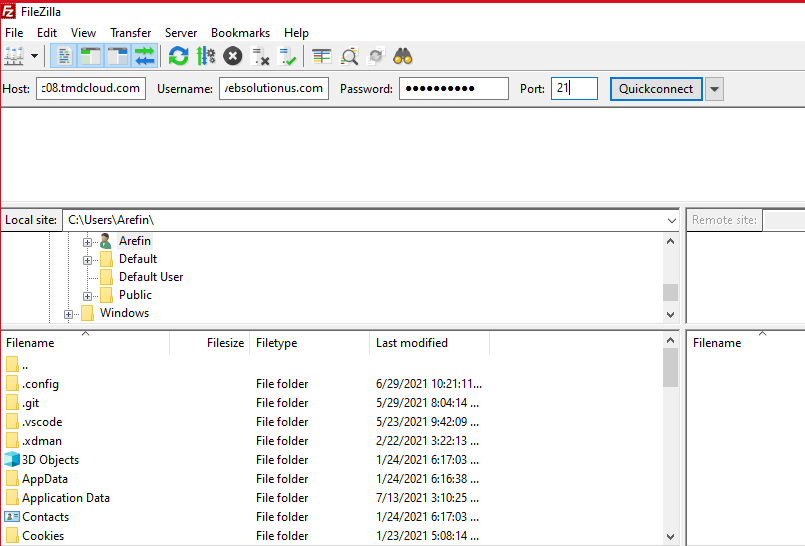Click the refresh file lists icon
Image resolution: width=805 pixels, height=546 pixels.
178,56
